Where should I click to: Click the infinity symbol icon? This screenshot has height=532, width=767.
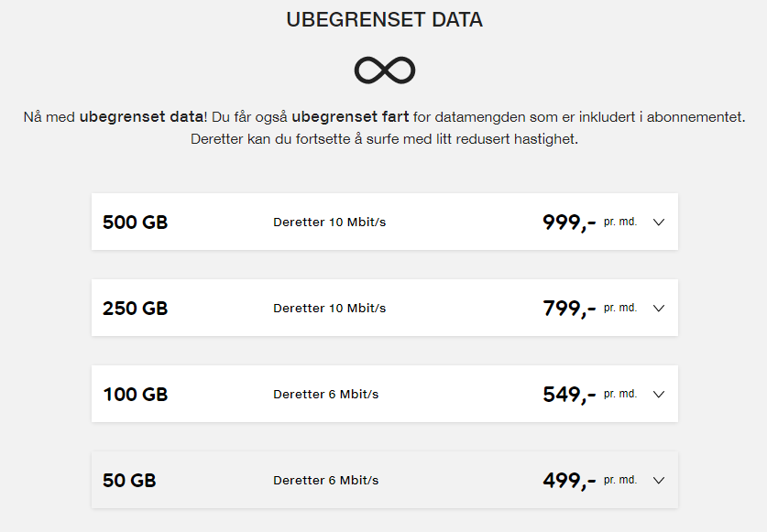pyautogui.click(x=385, y=70)
